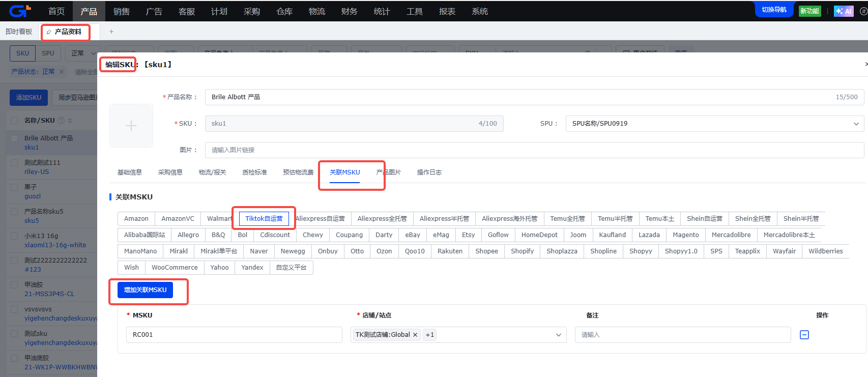Add a new tab with the plus icon
Viewport: 868px width, 377px height.
111,32
